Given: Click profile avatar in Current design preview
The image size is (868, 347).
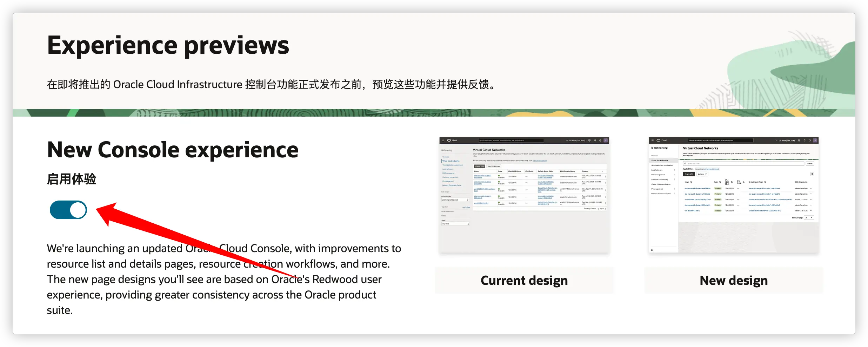Looking at the screenshot, I should coord(606,140).
